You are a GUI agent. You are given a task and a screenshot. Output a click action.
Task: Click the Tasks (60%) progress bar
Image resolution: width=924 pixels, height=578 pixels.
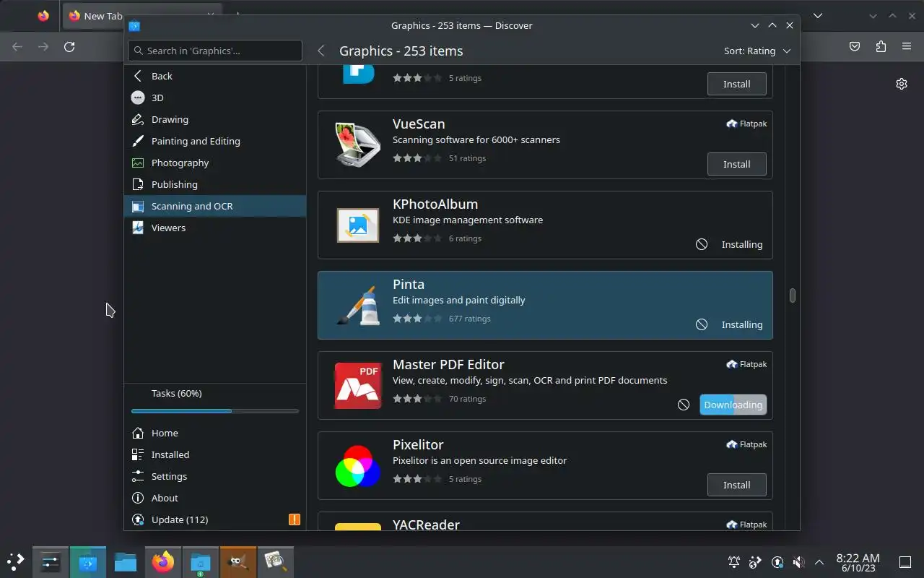[x=215, y=411]
